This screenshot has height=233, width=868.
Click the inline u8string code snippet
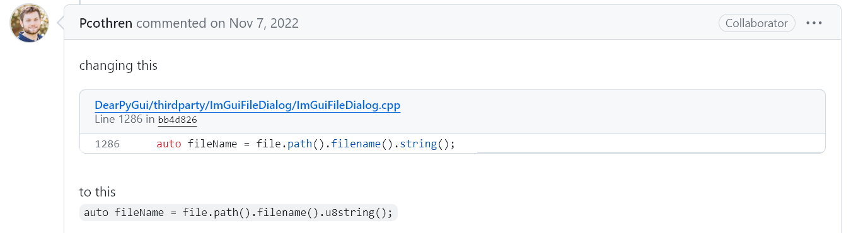click(x=238, y=213)
